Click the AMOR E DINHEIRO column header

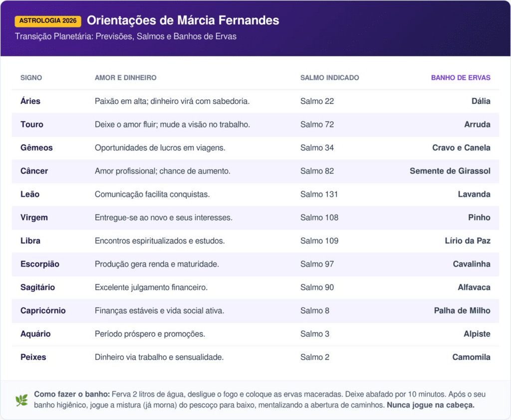(x=125, y=78)
